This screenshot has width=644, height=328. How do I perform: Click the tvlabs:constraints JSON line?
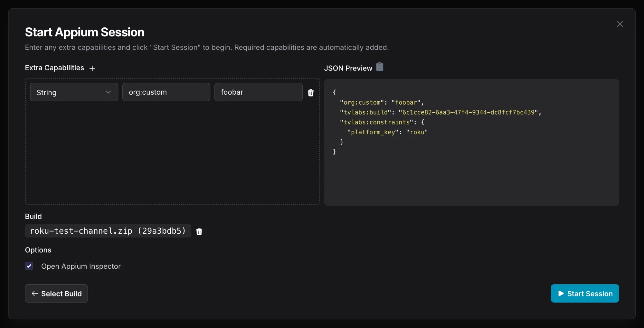(382, 122)
